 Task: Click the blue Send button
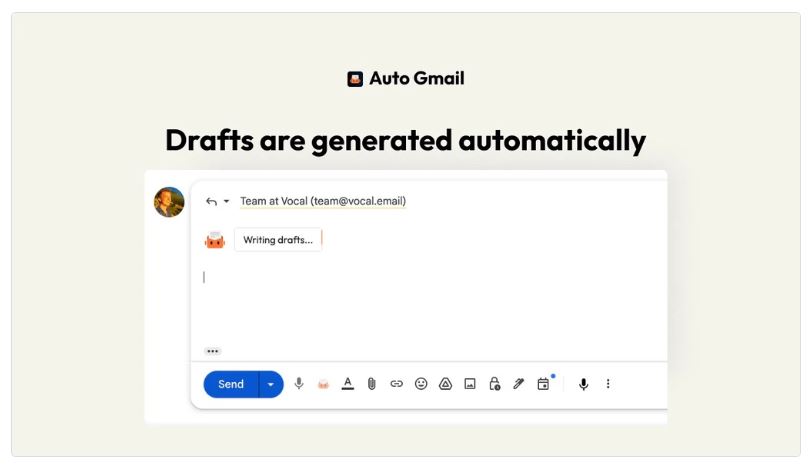tap(231, 384)
